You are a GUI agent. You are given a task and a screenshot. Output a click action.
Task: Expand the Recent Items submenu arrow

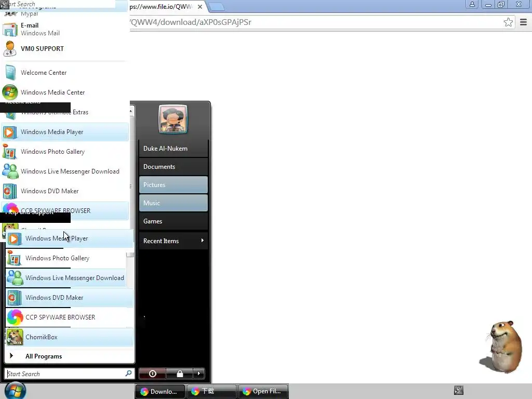coord(203,241)
